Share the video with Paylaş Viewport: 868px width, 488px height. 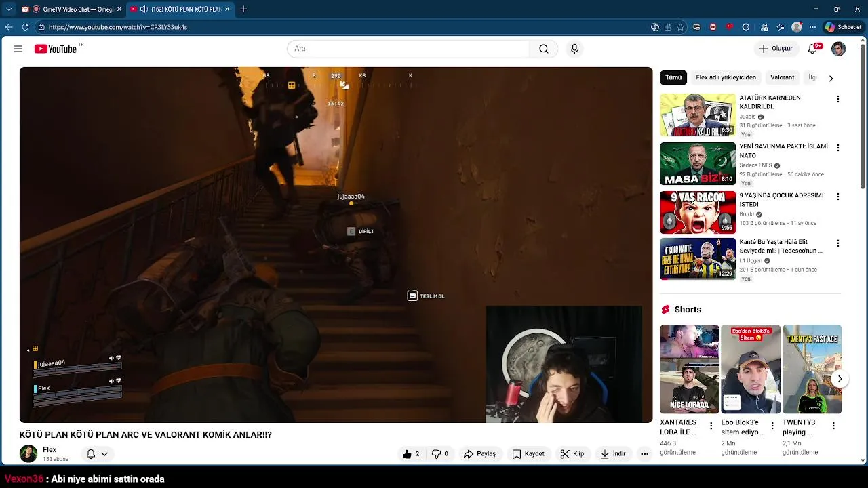point(479,454)
